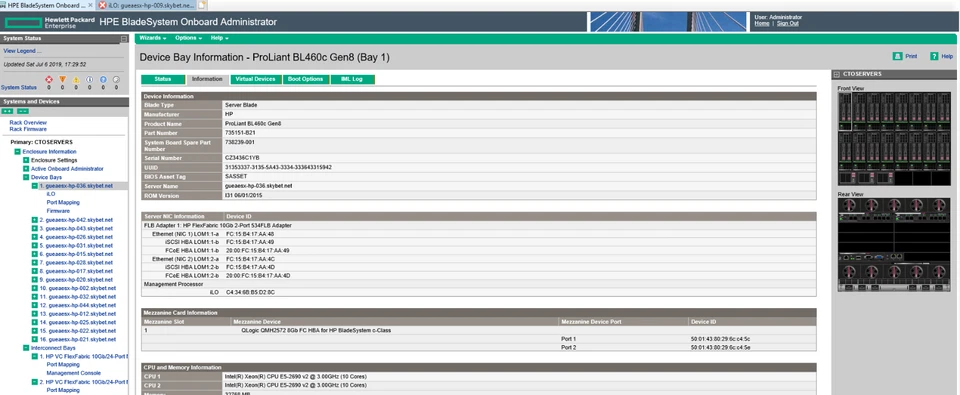Screen dimensions: 960x395
Task: Select 4. gueaesx-hp-026.skybet.net in tree
Action: click(x=76, y=237)
